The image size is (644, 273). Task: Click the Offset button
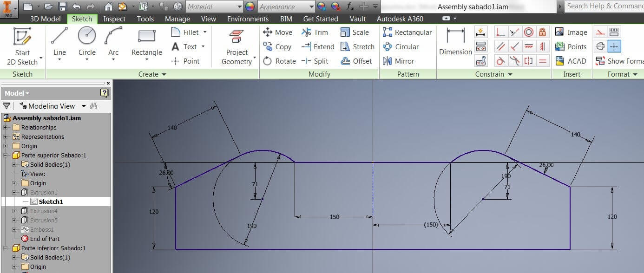pyautogui.click(x=356, y=61)
